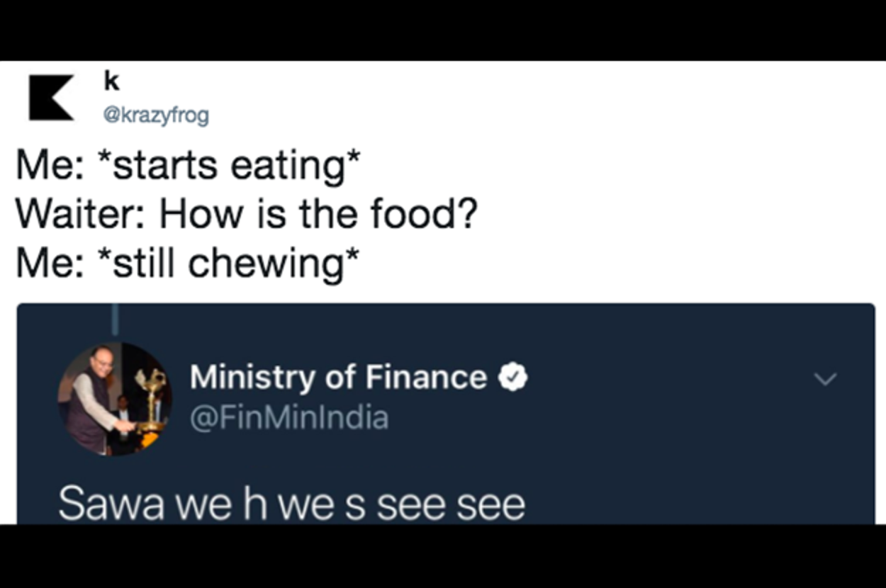Viewport: 886px width, 588px height.
Task: Open the Ministry of Finance profile photo
Action: point(114,398)
